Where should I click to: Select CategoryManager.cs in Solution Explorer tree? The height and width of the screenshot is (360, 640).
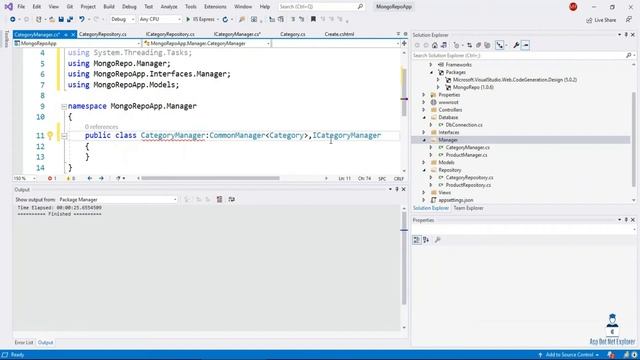pos(467,147)
